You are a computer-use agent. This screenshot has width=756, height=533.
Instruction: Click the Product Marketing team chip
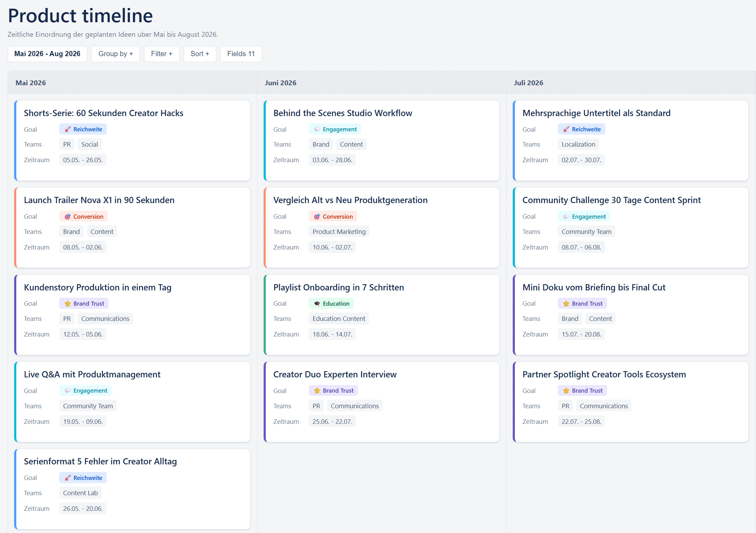tap(339, 231)
